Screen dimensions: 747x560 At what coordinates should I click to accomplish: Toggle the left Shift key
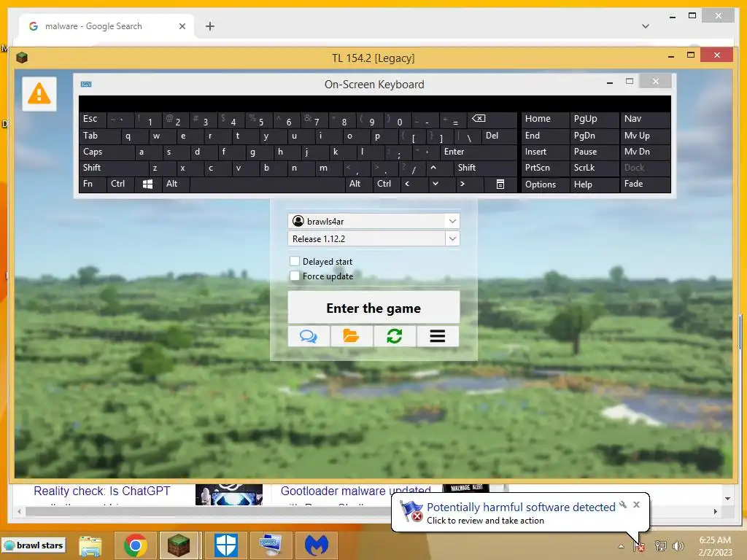[113, 168]
